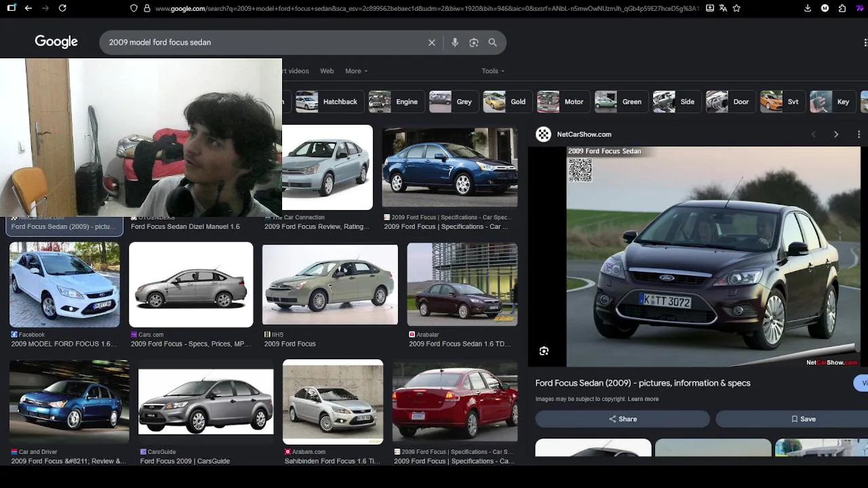Open first related image below Share button
The width and height of the screenshot is (868, 488).
593,448
